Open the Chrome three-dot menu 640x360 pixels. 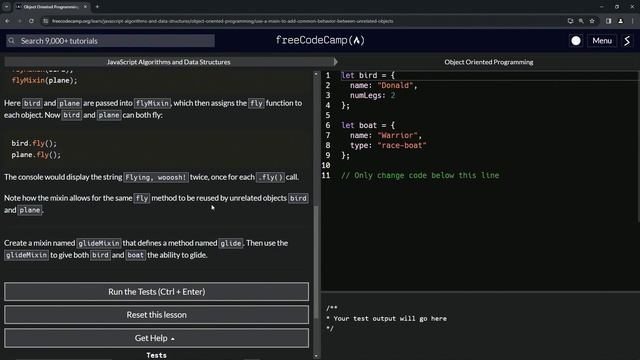coord(632,21)
